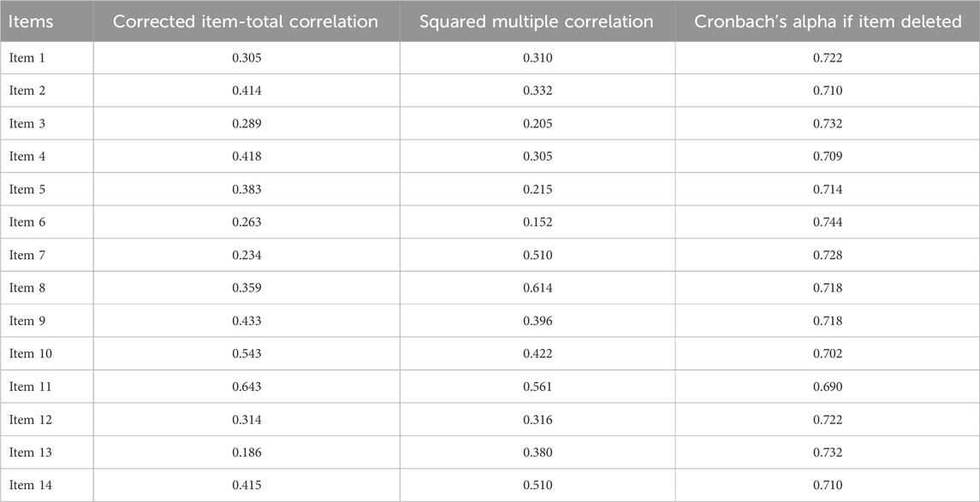Click the 0.234 cell in Item 7 row
Image resolution: width=980 pixels, height=502 pixels.
tap(246, 256)
